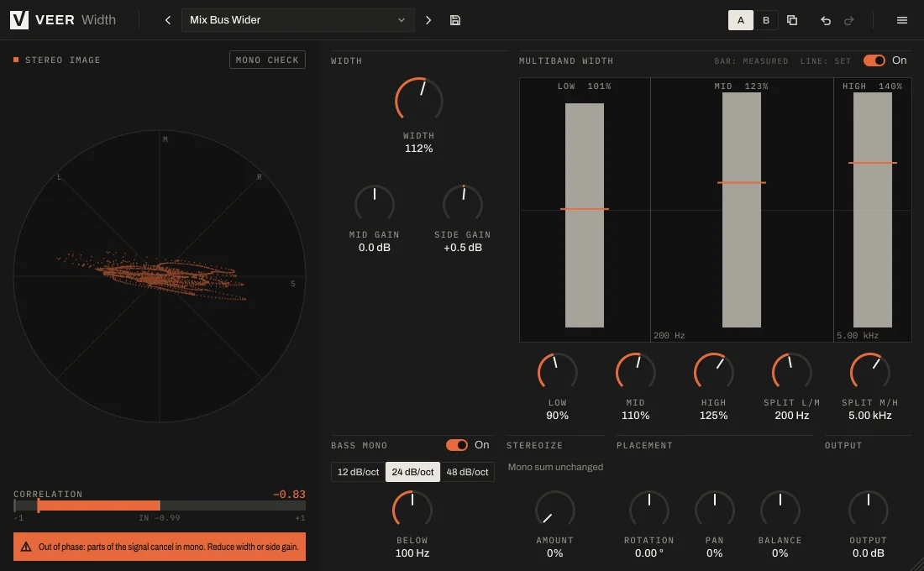Click the Mono sum unchanged text
This screenshot has width=924, height=571.
tap(555, 467)
